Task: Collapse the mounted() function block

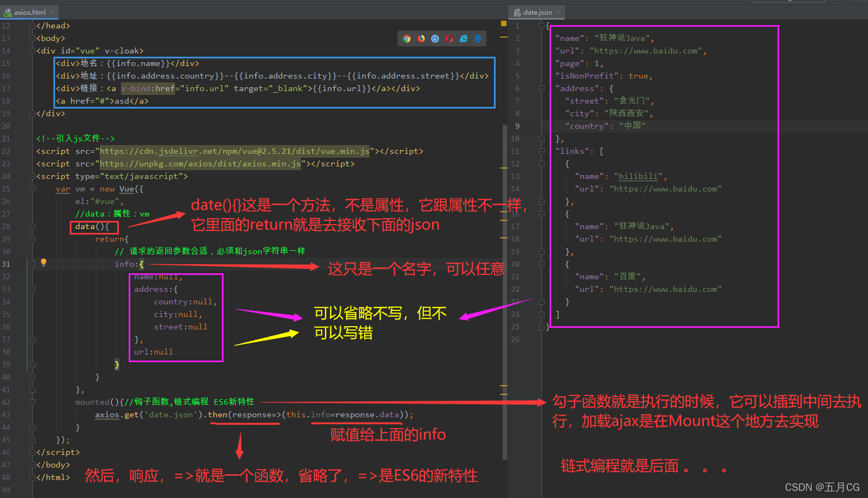Action: click(x=32, y=402)
